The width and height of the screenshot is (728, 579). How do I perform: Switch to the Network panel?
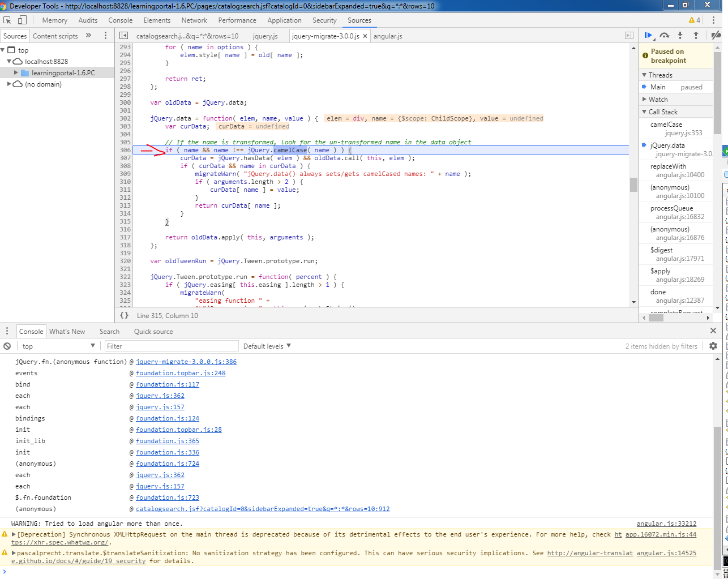click(194, 20)
